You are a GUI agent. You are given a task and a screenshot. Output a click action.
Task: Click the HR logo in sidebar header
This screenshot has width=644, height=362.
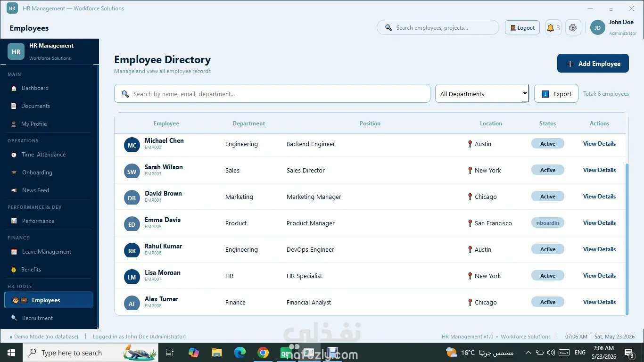[x=16, y=52]
